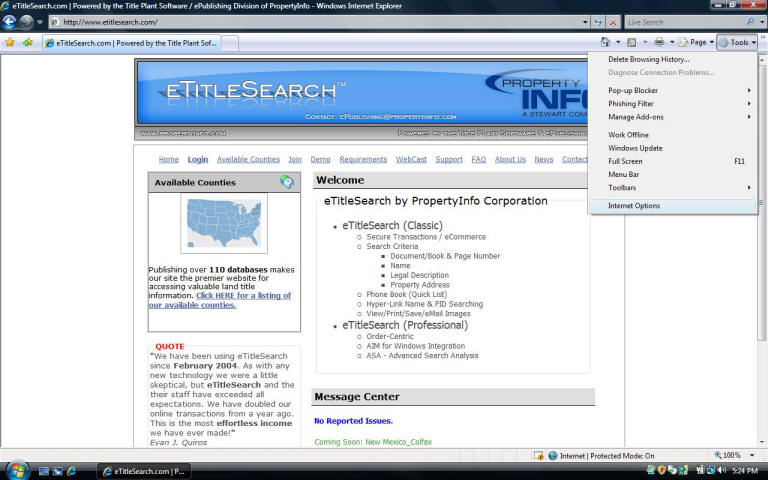Screen dimensions: 768x480
Task: Choose Full Screen in Tools menu
Action: 672,161
